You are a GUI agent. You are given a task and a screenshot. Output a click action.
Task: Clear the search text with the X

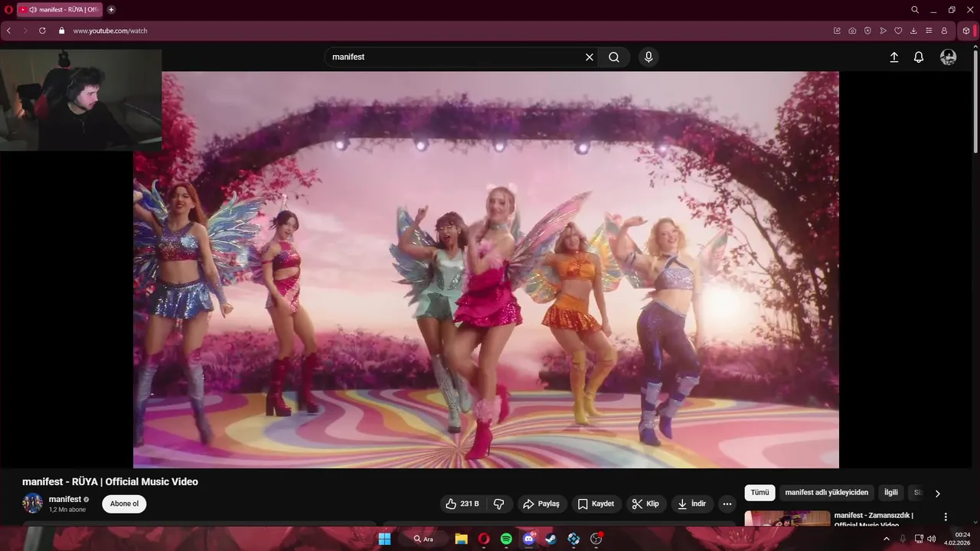[x=590, y=57]
